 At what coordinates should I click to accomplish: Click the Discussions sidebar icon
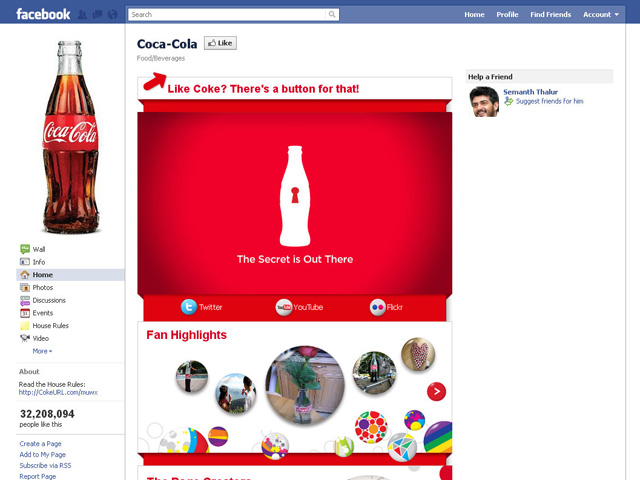point(25,300)
